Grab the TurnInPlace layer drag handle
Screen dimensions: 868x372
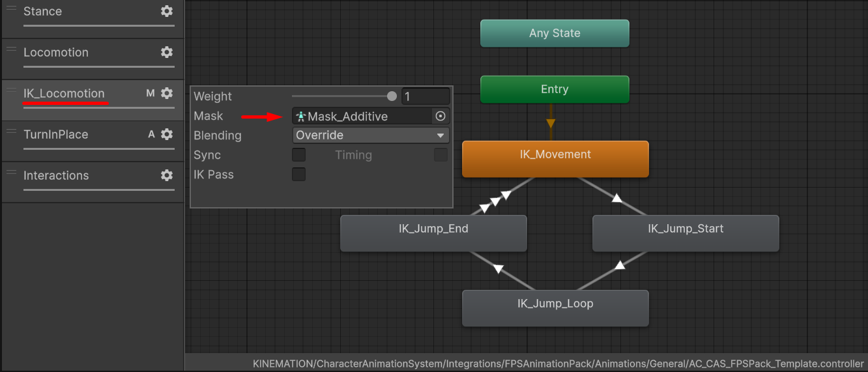pyautogui.click(x=11, y=132)
